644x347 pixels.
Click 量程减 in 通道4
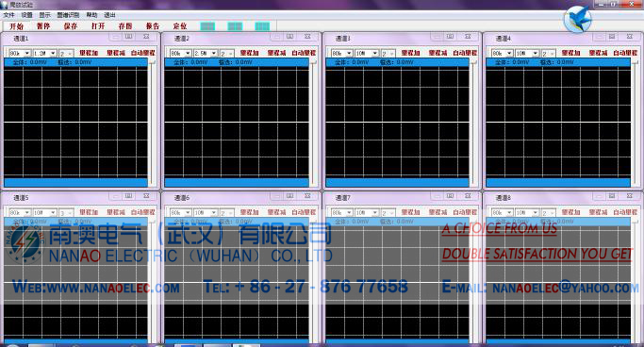(x=598, y=53)
